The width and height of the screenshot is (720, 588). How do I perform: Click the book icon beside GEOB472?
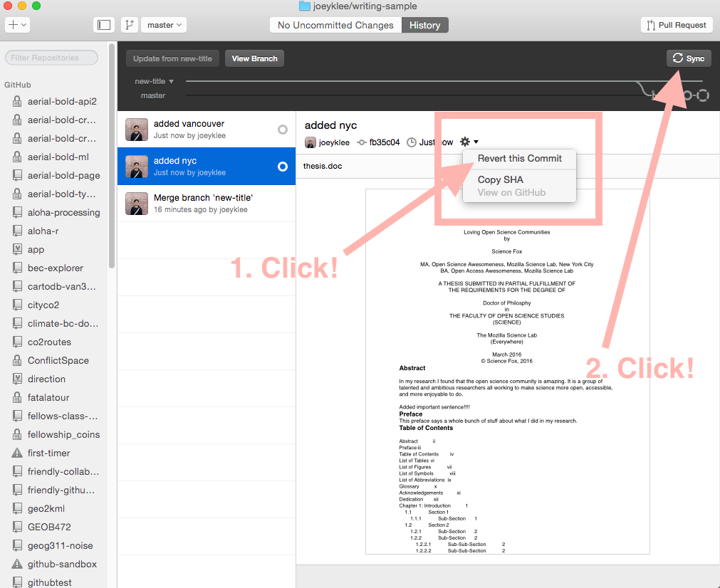pos(17,527)
